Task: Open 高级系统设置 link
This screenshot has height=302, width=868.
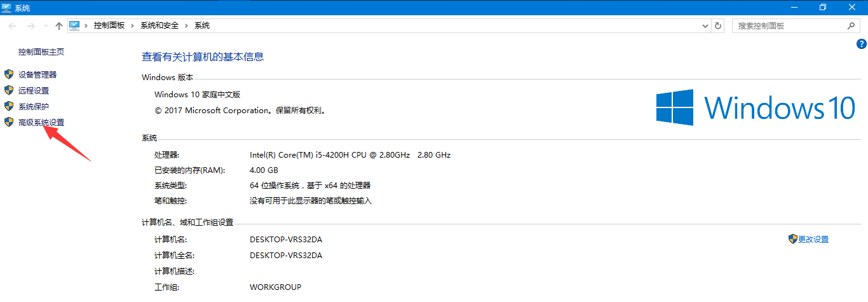Action: 41,122
